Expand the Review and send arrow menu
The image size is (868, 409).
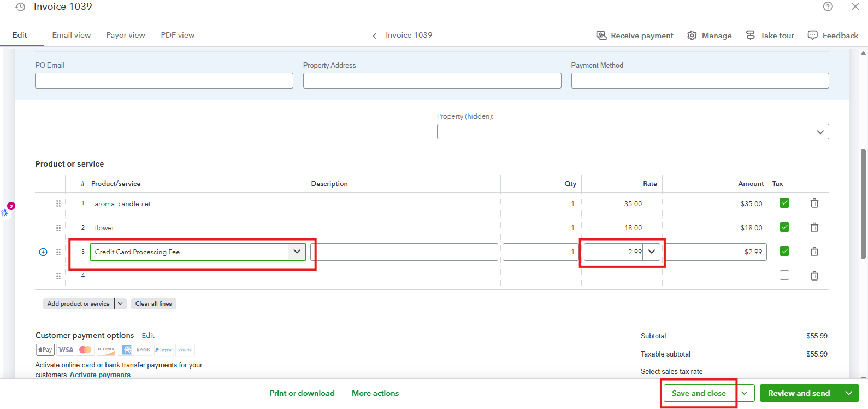[x=848, y=393]
